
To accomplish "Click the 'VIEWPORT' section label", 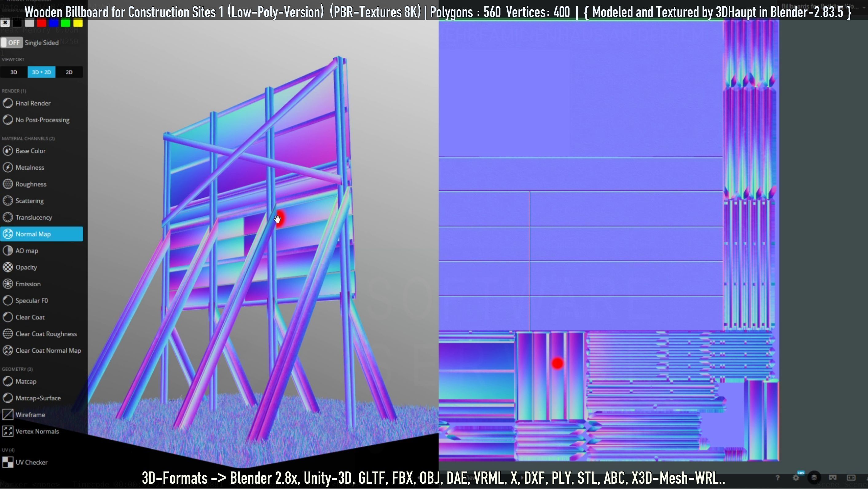I will tap(13, 59).
